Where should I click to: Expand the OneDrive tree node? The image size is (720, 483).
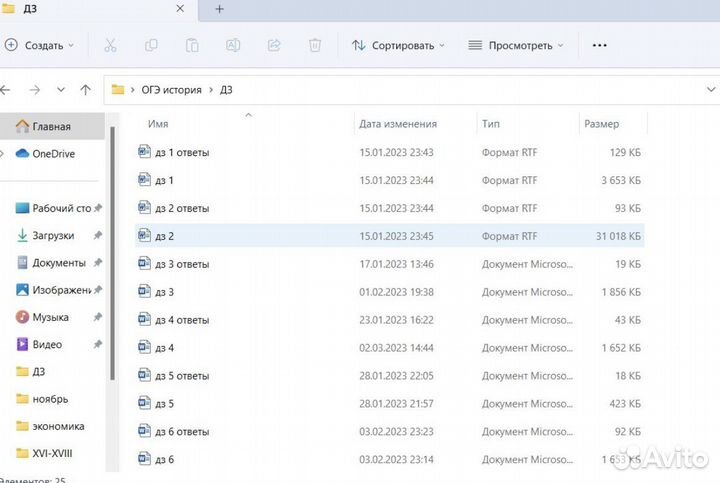tap(5, 154)
